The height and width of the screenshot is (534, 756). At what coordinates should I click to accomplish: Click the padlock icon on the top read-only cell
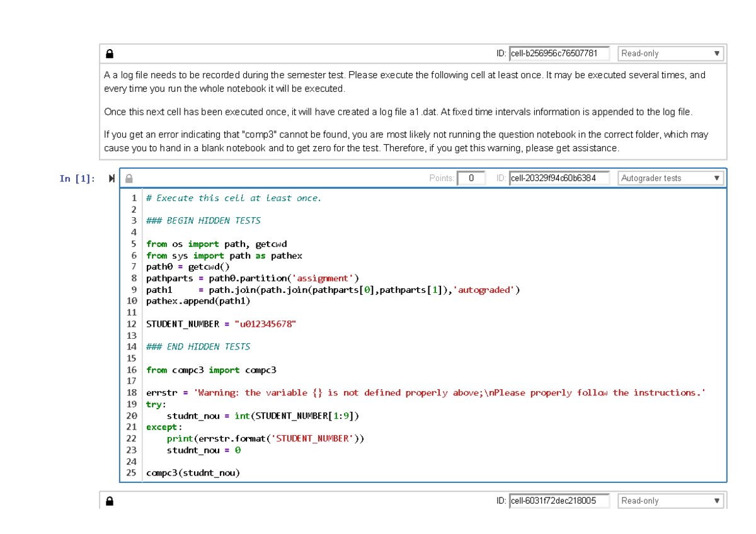[x=110, y=53]
